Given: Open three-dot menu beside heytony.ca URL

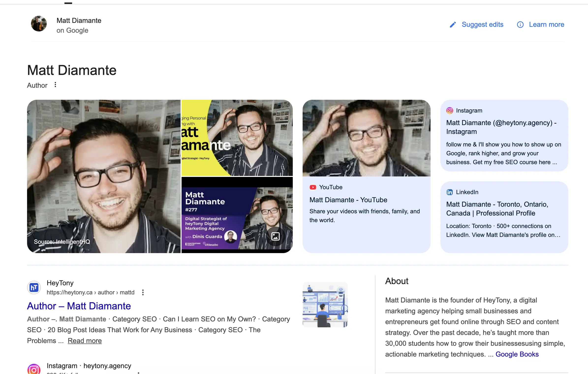Looking at the screenshot, I should point(143,292).
